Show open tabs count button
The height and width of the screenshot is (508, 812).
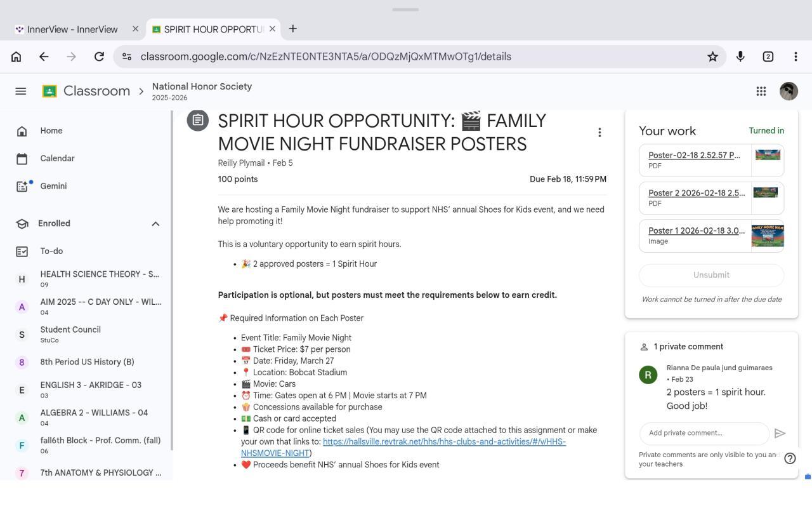point(768,57)
